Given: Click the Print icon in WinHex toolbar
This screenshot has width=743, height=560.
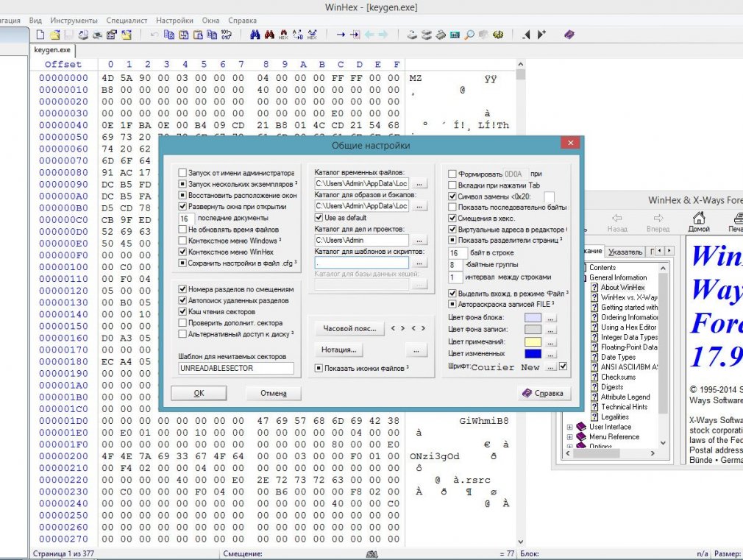Looking at the screenshot, I should pyautogui.click(x=98, y=35).
